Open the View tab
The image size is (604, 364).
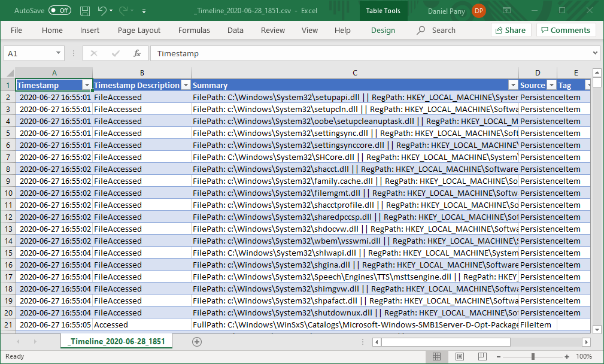[309, 30]
